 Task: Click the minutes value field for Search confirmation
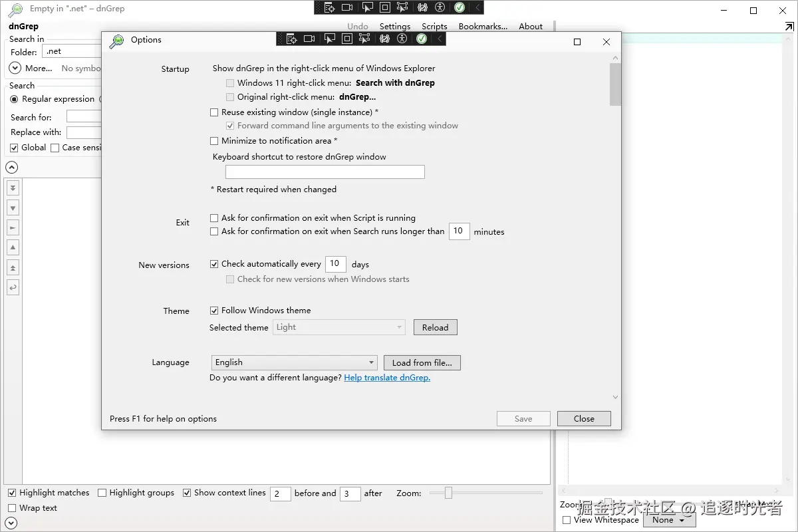tap(459, 231)
